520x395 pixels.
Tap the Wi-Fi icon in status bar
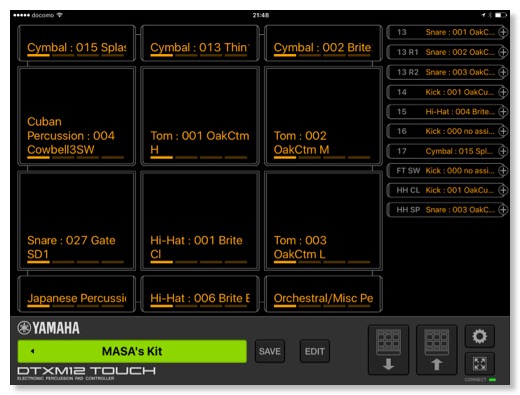pyautogui.click(x=60, y=15)
